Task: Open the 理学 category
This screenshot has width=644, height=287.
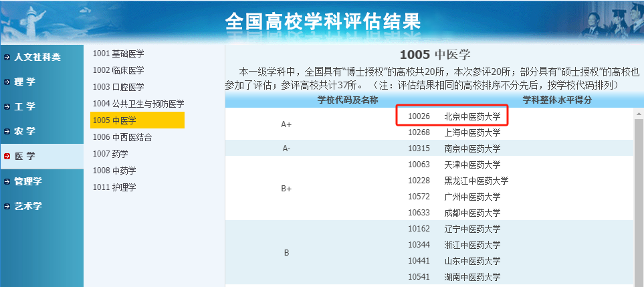Action: point(25,82)
